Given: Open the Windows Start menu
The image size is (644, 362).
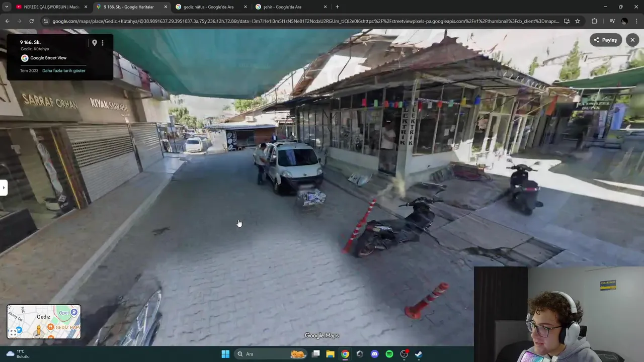Looking at the screenshot, I should tap(225, 354).
